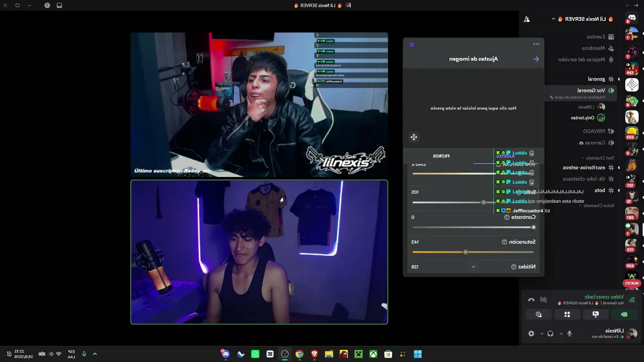Focus the top LilNexis stream video tile

coord(259,105)
